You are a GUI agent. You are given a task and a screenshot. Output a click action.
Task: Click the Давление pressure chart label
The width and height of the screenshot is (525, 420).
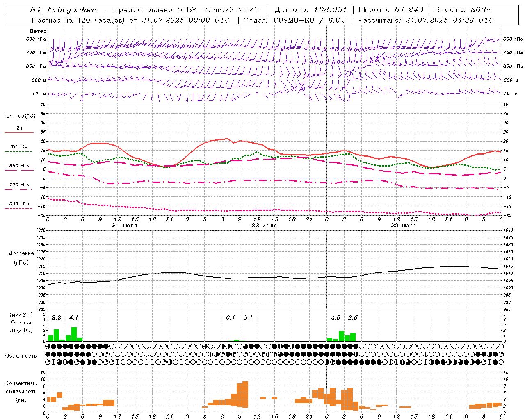click(21, 253)
